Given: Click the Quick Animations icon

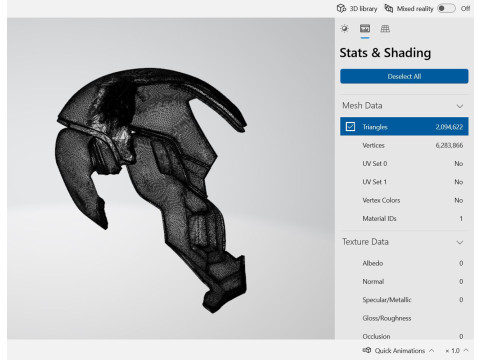Looking at the screenshot, I should point(367,350).
